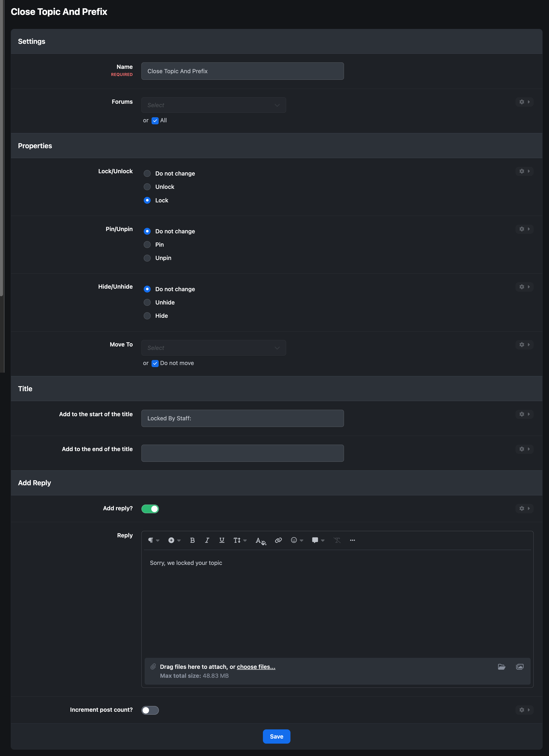
Task: Open gear options for Hide/Unhide row
Action: point(524,287)
